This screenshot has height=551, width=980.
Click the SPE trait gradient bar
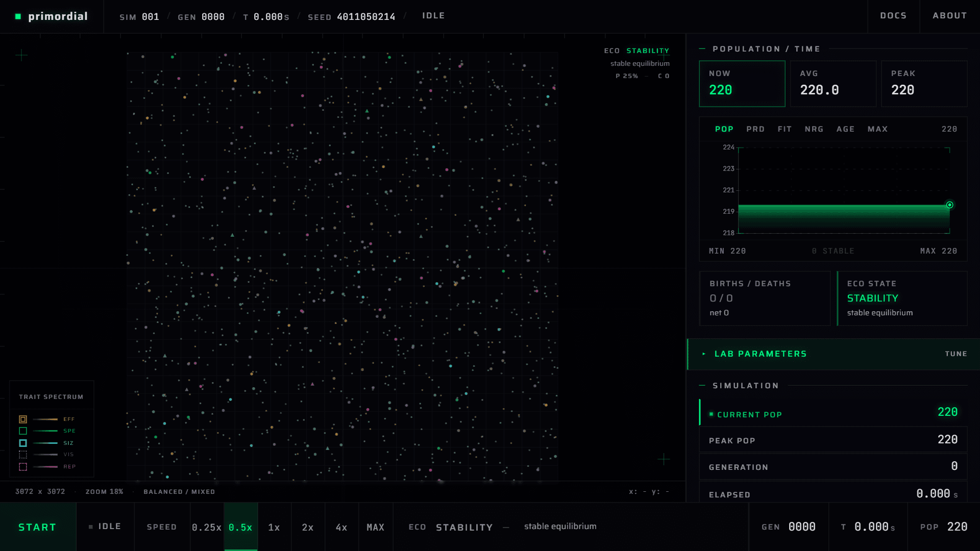[x=45, y=431]
